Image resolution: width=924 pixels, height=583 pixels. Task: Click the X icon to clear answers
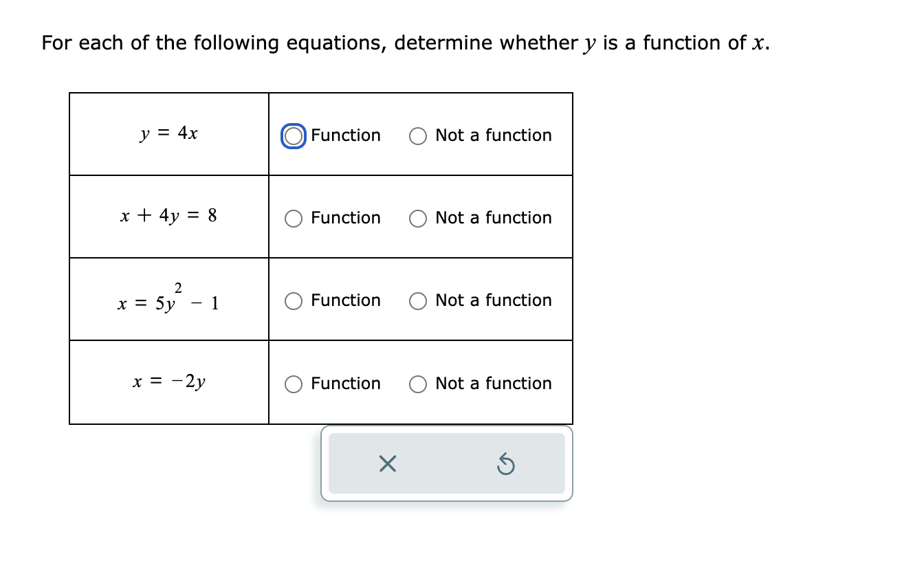click(386, 464)
